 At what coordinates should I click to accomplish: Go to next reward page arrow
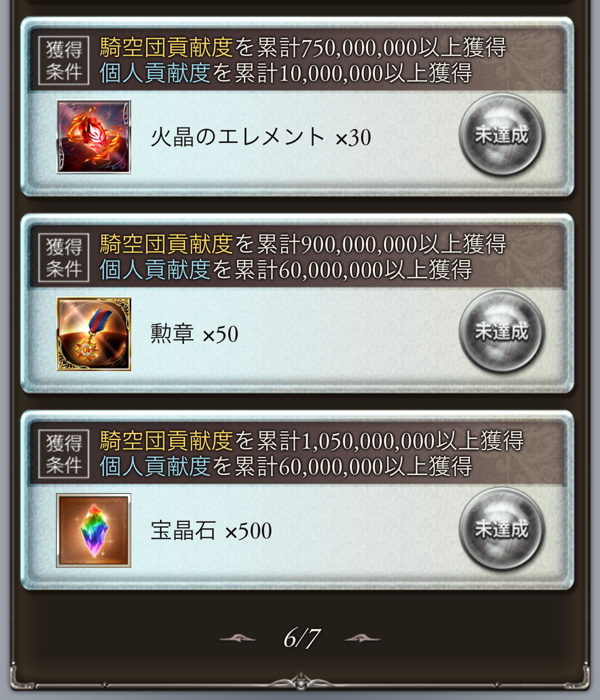[x=362, y=638]
